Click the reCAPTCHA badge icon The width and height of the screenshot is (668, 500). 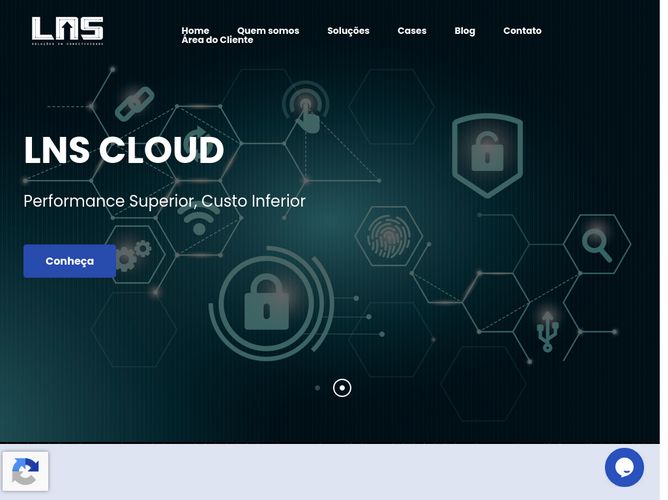pyautogui.click(x=25, y=471)
